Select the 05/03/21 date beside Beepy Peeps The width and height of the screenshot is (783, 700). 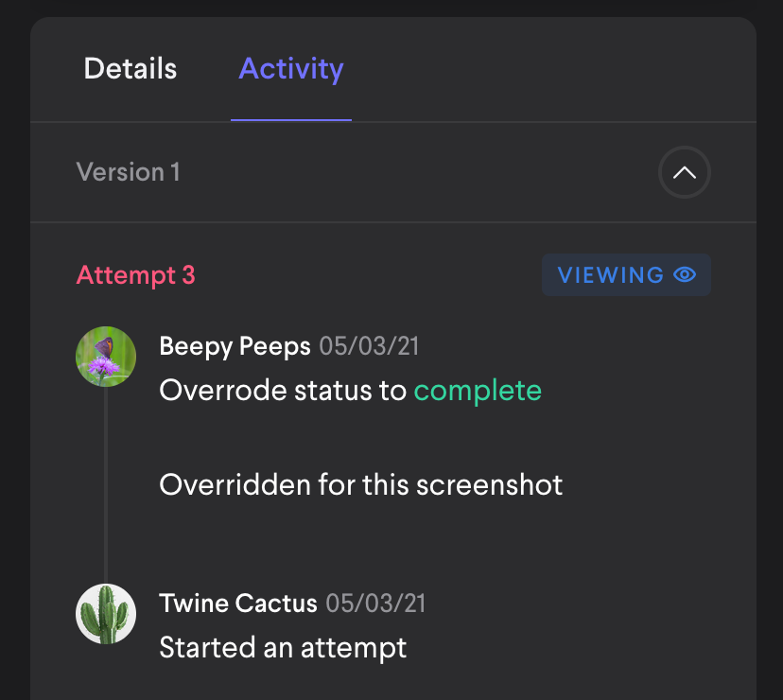coord(369,346)
